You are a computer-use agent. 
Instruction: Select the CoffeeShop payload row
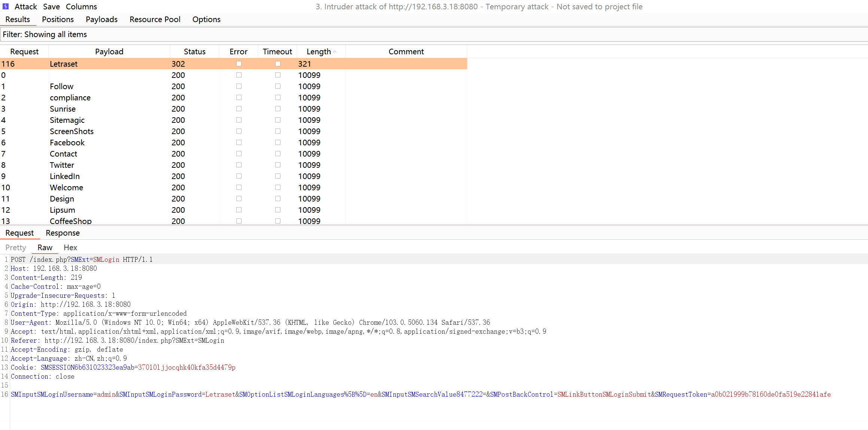pyautogui.click(x=234, y=221)
